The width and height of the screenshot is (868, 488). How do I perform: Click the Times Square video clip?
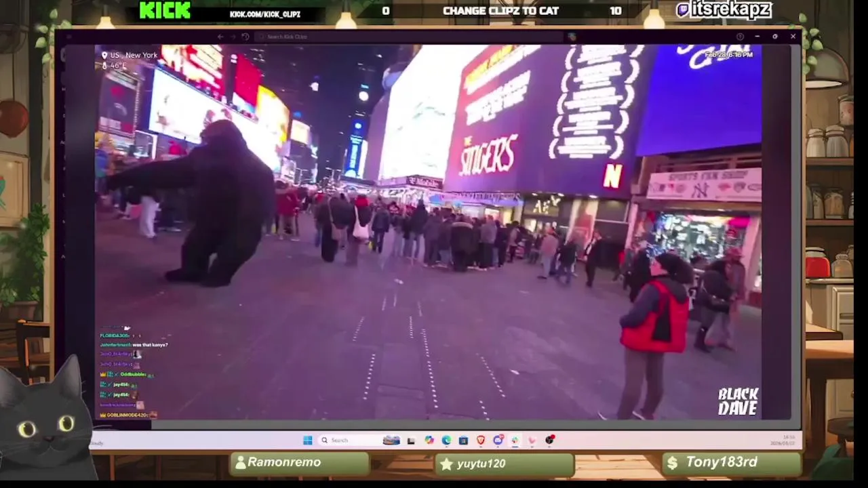pos(428,232)
